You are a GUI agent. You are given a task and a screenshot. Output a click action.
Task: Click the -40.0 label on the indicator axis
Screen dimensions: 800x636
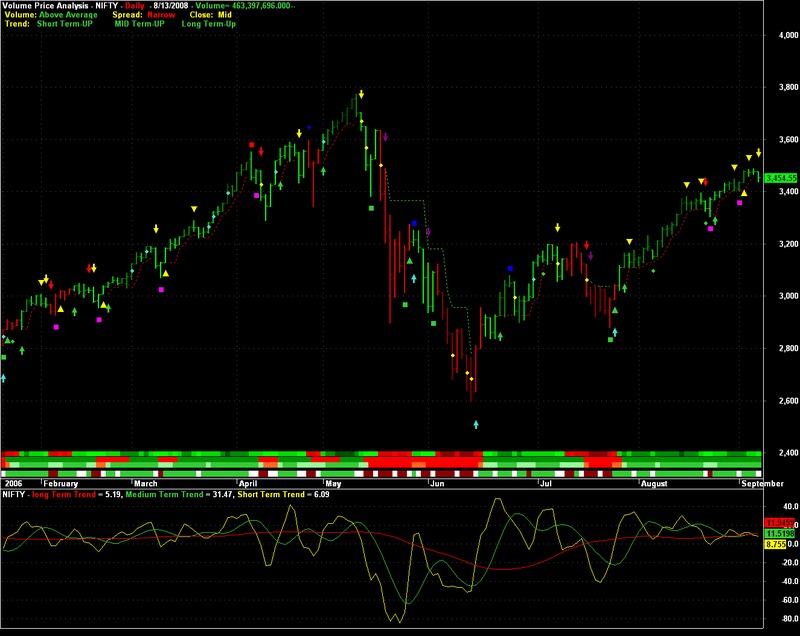790,581
